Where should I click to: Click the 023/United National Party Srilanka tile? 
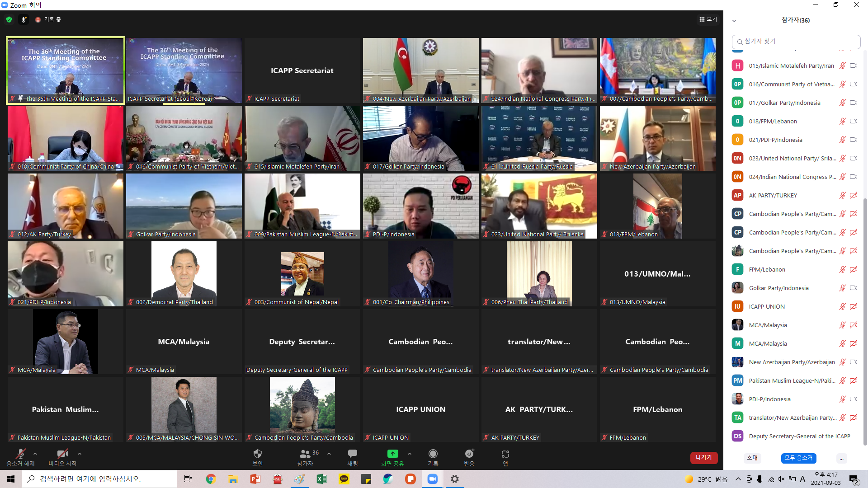(539, 206)
